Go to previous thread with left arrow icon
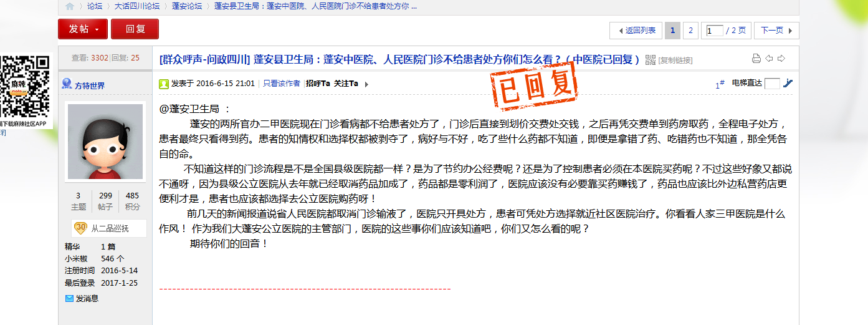Screen dimensions: 868x325 769,59
